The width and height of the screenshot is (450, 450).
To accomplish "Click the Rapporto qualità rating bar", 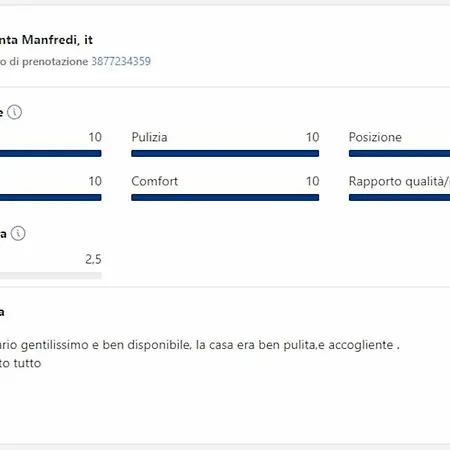I will pos(399,198).
